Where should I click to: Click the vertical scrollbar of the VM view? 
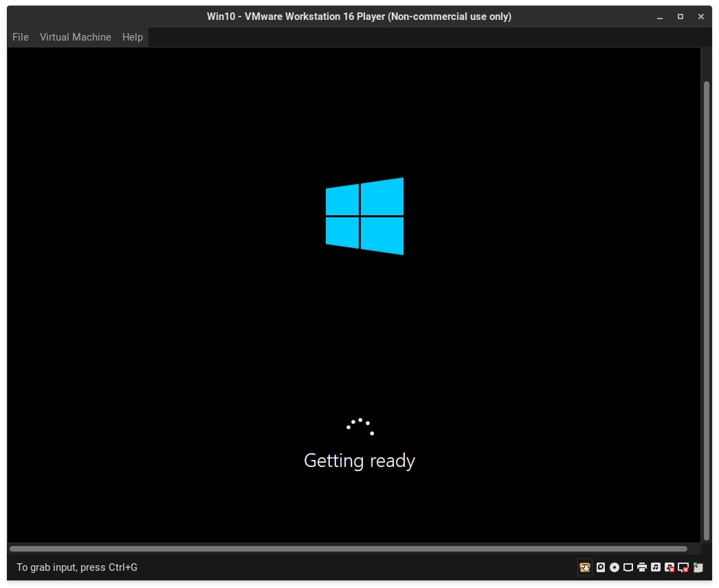[x=707, y=312]
